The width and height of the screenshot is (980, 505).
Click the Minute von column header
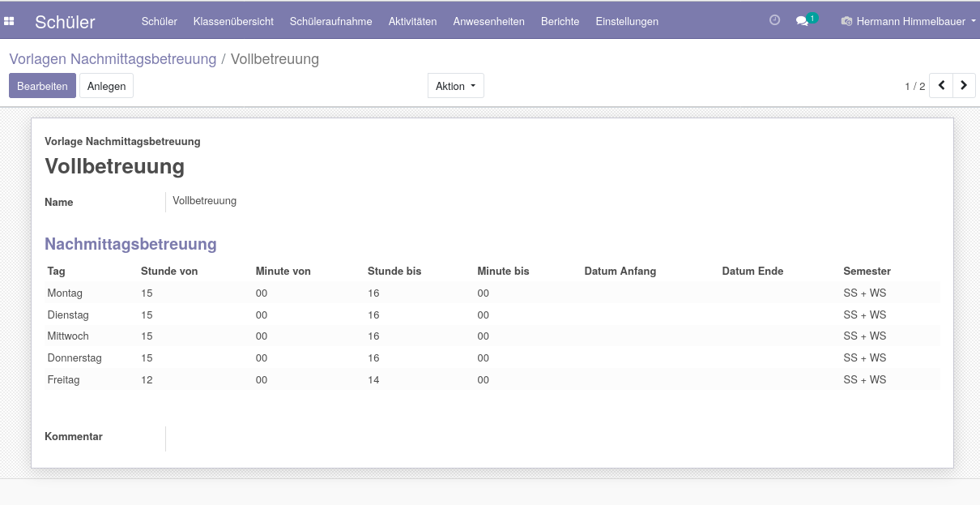tap(283, 271)
